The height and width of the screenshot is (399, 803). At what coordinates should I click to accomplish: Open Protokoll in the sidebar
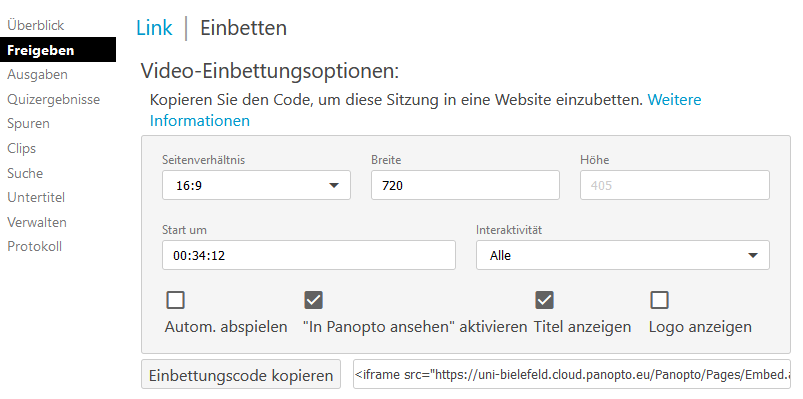point(34,246)
